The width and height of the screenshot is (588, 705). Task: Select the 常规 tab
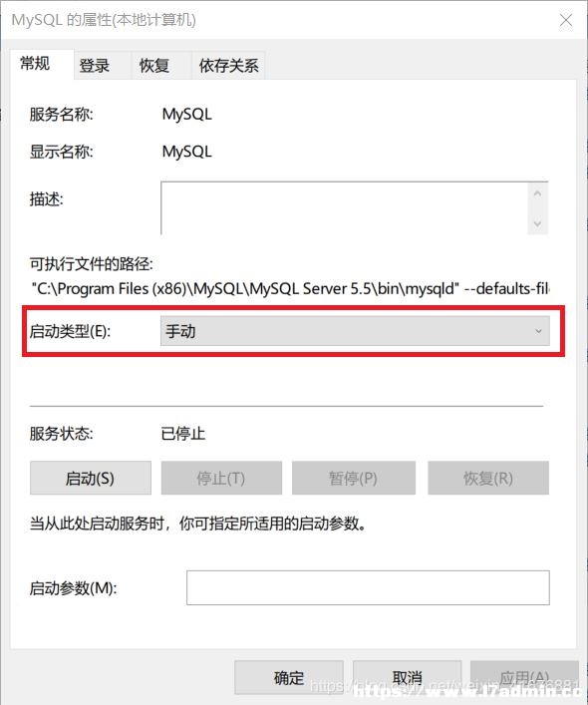[35, 64]
